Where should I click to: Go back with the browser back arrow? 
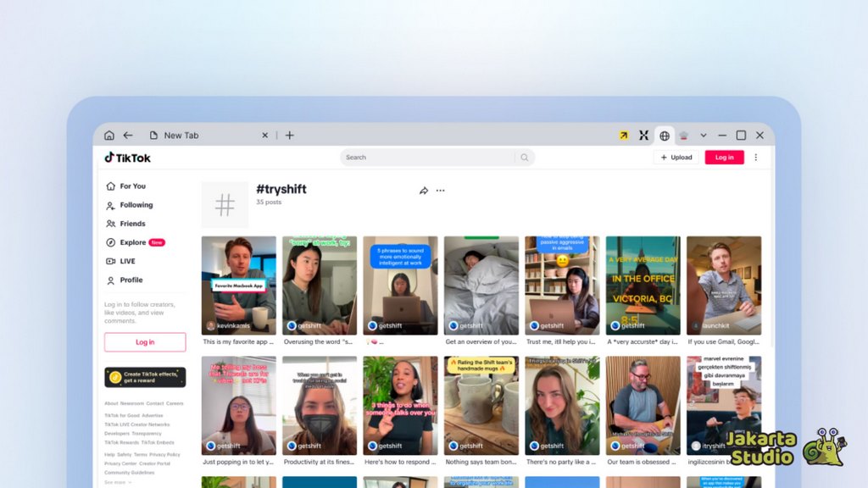point(128,135)
